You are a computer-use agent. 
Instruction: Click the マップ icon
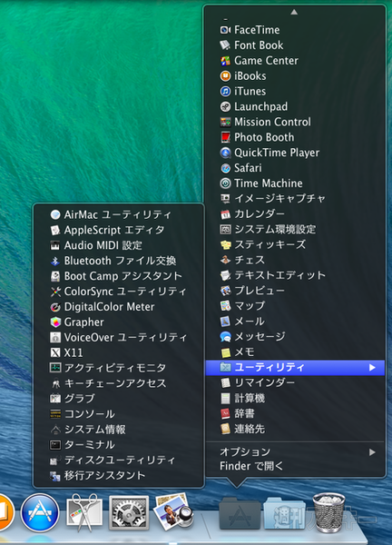[225, 306]
